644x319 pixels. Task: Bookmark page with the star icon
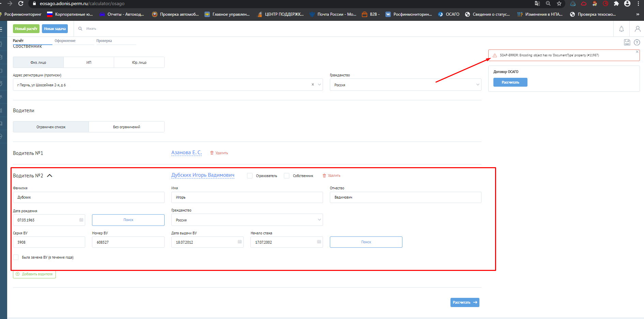[559, 3]
